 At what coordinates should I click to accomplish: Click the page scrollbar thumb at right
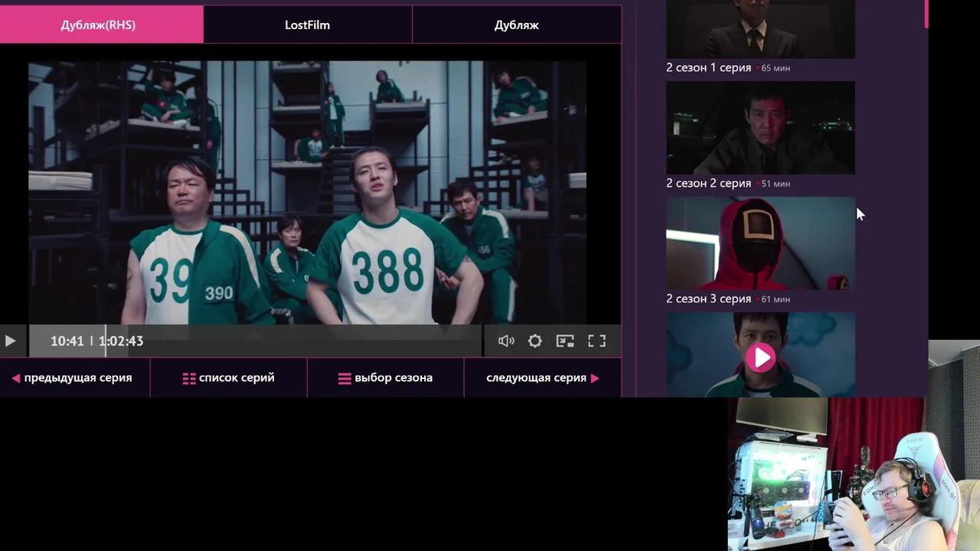[x=926, y=14]
